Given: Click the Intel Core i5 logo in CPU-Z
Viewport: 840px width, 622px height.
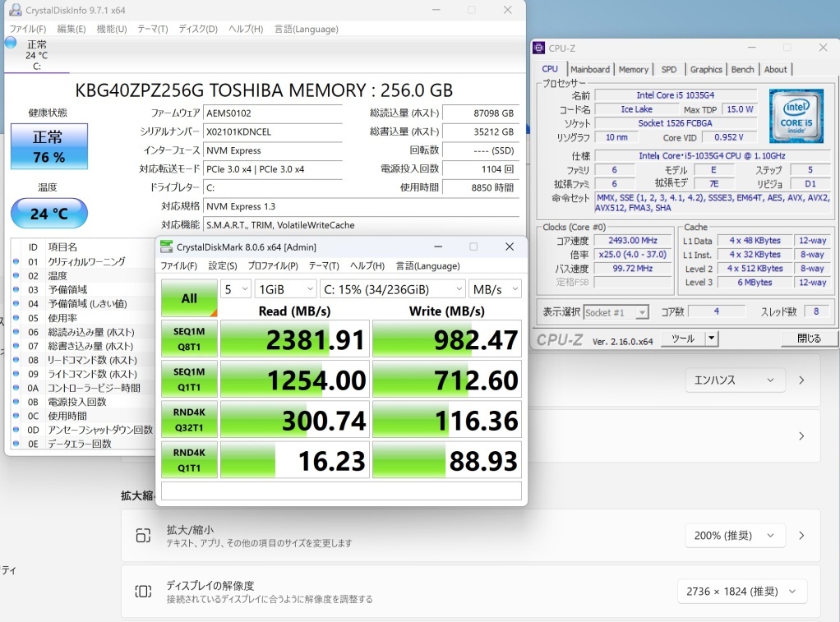Looking at the screenshot, I should point(796,116).
